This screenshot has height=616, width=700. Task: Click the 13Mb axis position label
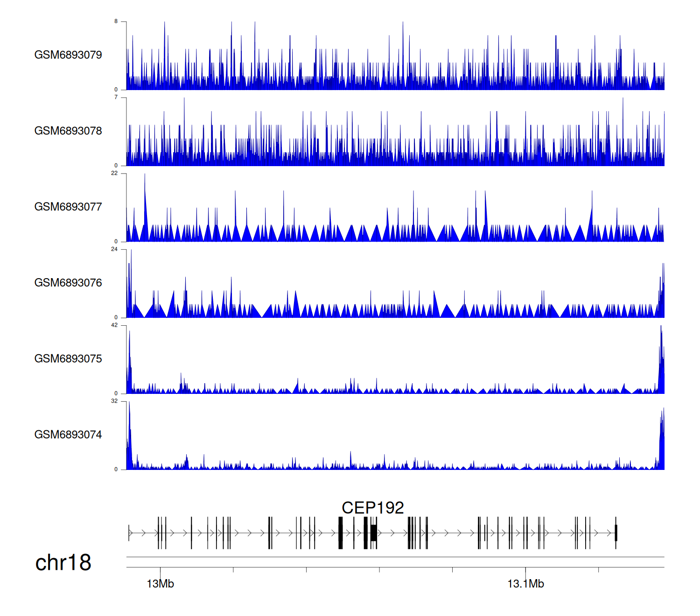coord(160,584)
